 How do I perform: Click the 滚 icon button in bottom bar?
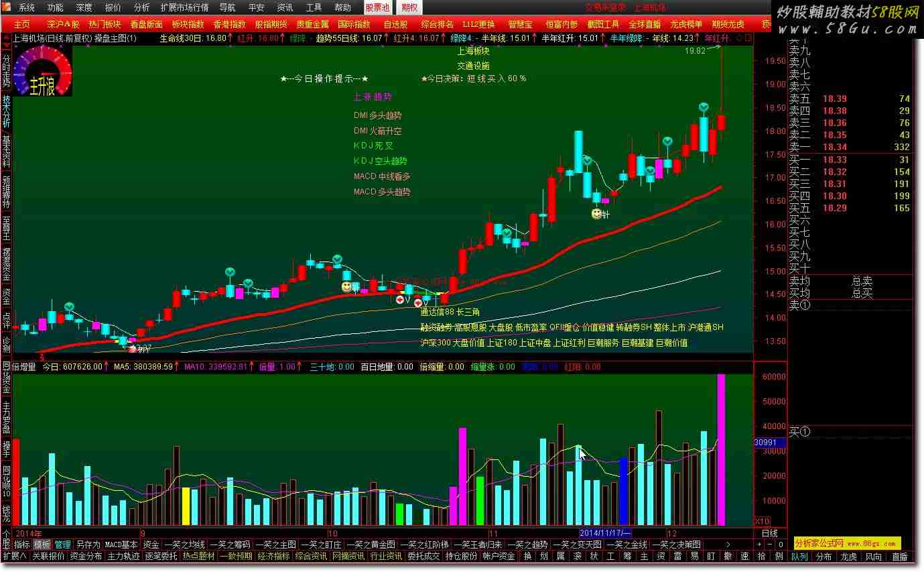pyautogui.click(x=577, y=556)
